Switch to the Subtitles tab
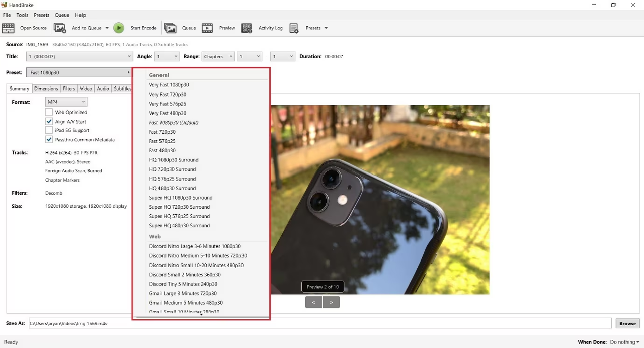 [122, 89]
